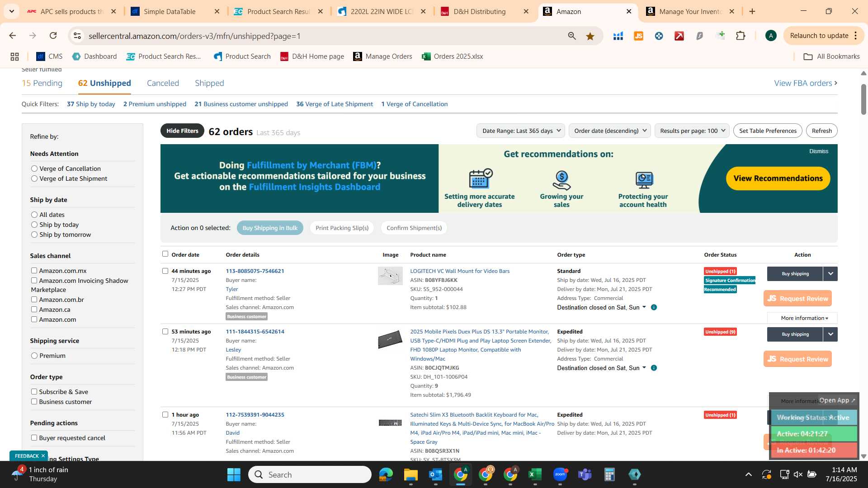This screenshot has width=868, height=488.
Task: Check the Amazon.ca sales channel
Action: click(x=34, y=309)
